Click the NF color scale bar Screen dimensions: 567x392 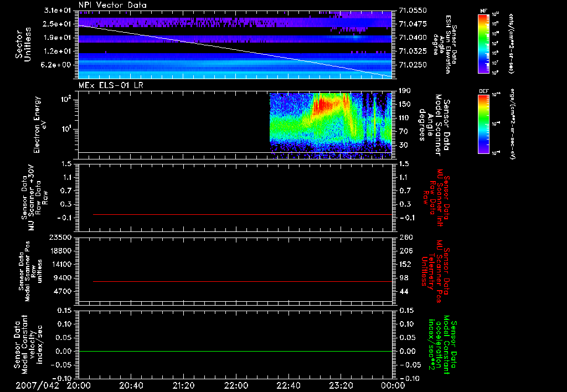pos(483,43)
